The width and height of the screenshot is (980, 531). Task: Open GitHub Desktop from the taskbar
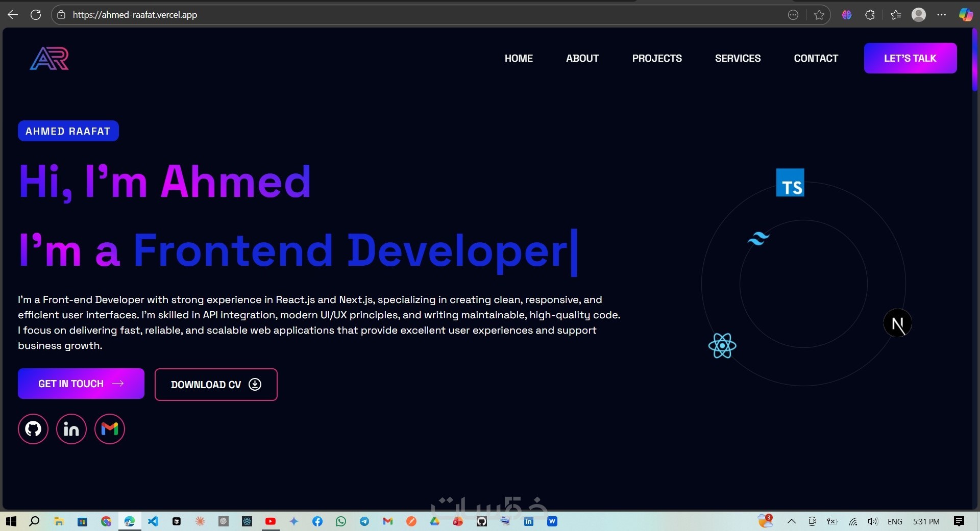(482, 521)
